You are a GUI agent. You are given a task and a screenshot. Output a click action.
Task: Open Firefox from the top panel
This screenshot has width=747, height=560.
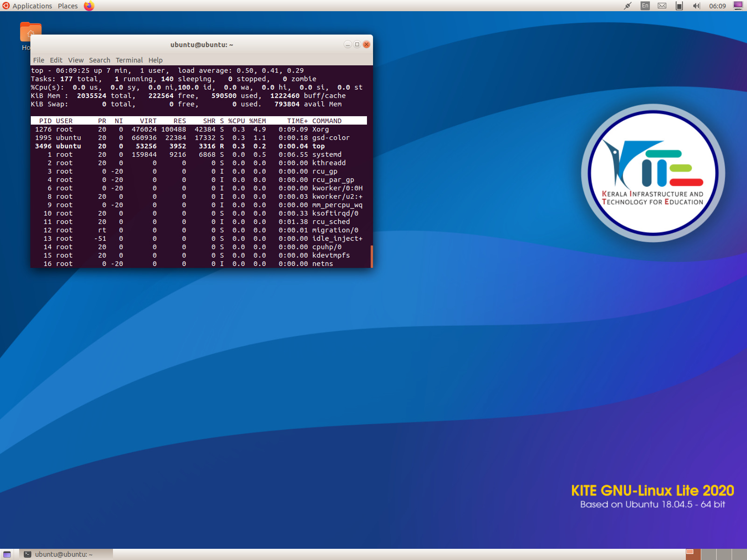pos(88,6)
